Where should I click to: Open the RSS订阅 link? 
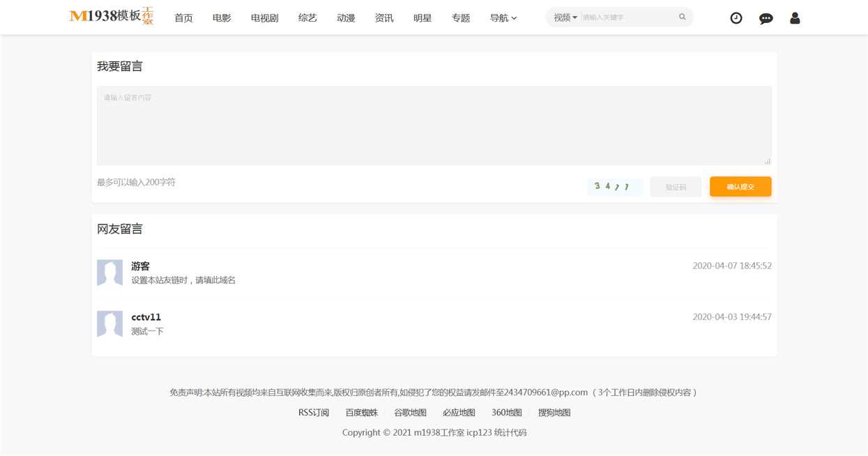click(314, 413)
